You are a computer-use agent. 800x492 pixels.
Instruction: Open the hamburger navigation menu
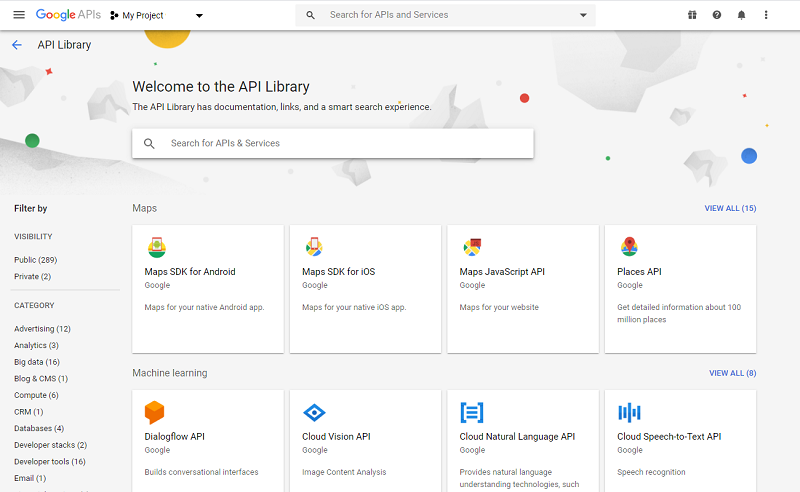point(19,15)
